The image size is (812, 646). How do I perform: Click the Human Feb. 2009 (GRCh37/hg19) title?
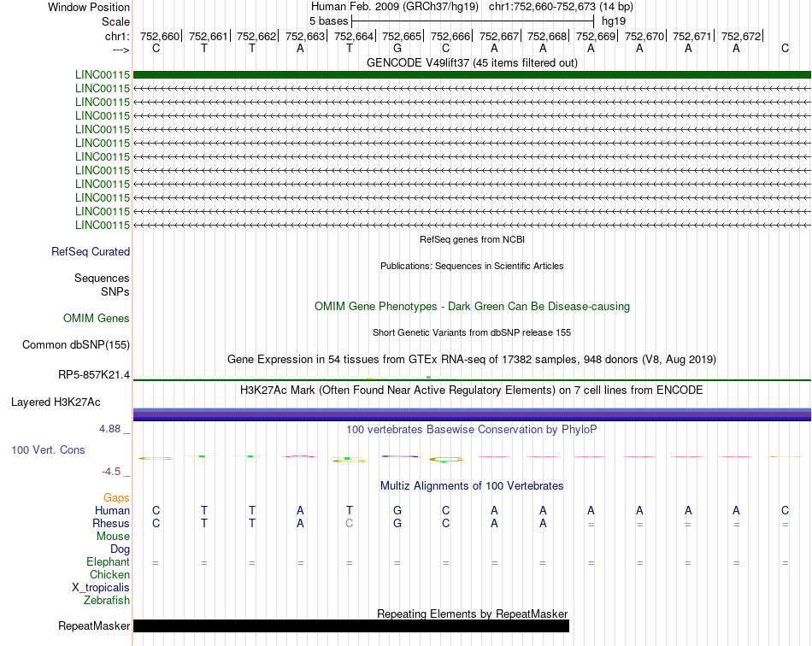point(395,7)
